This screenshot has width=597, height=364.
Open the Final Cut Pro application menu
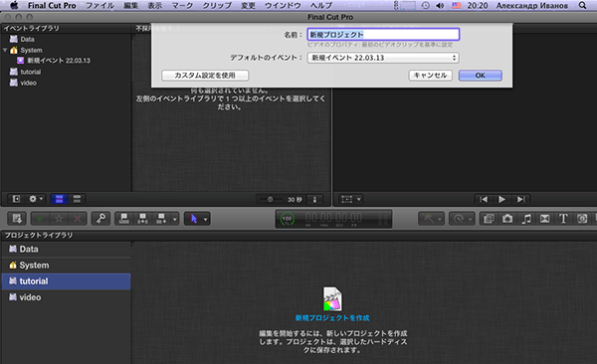[52, 5]
